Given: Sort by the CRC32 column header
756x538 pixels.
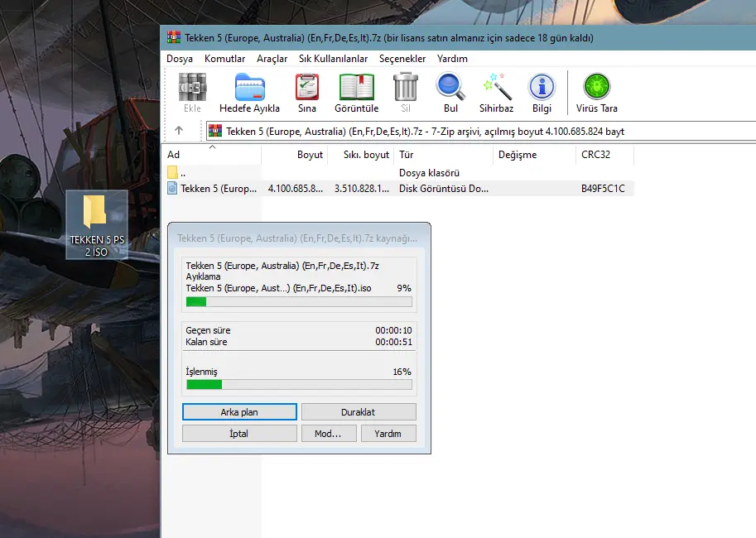Looking at the screenshot, I should (x=604, y=155).
